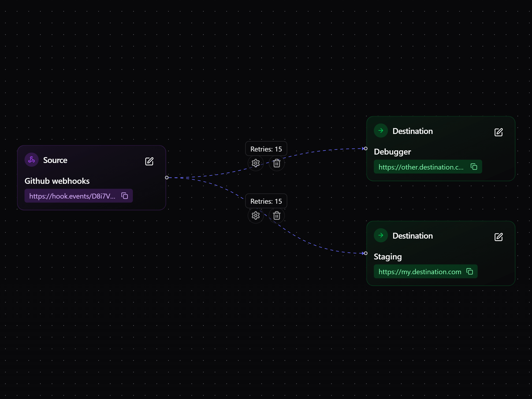Image resolution: width=532 pixels, height=399 pixels.
Task: Copy the my.destination.com URL
Action: pos(469,271)
